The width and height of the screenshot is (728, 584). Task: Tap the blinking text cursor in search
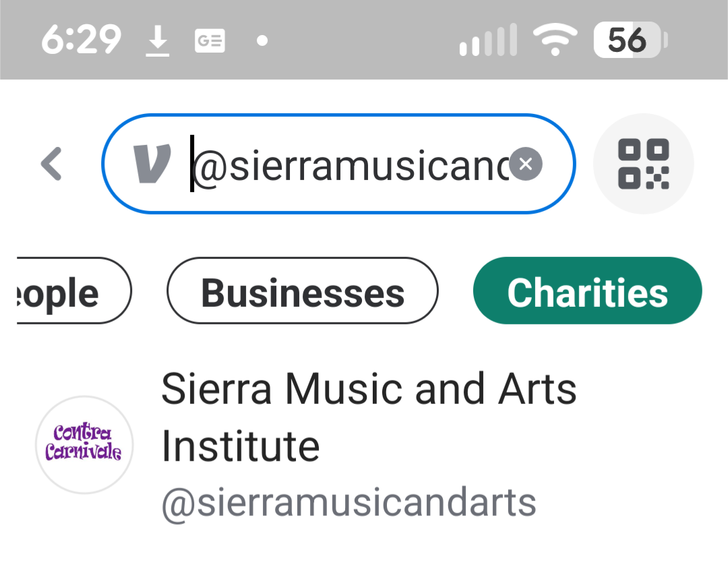(192, 164)
